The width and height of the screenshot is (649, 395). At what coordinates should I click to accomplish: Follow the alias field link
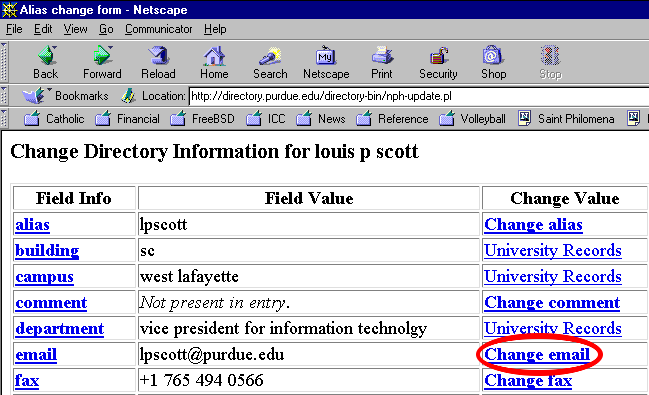[x=32, y=225]
